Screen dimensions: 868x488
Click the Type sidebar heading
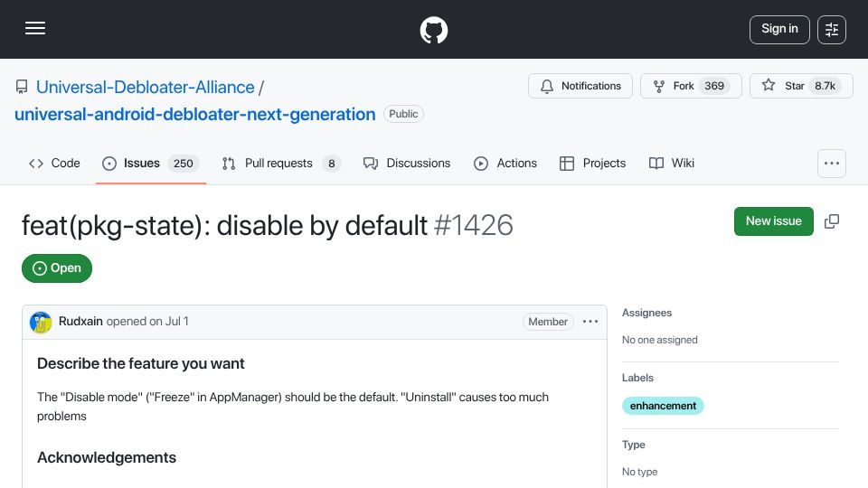633,445
